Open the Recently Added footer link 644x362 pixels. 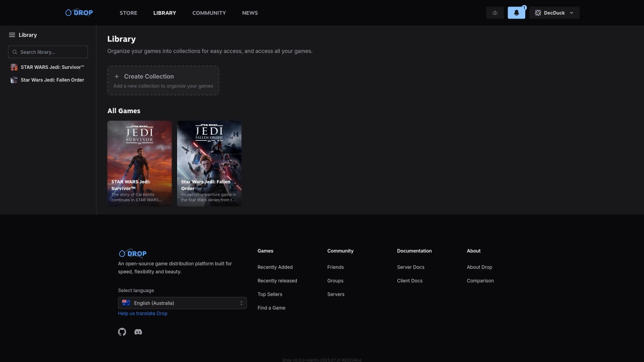[275, 267]
